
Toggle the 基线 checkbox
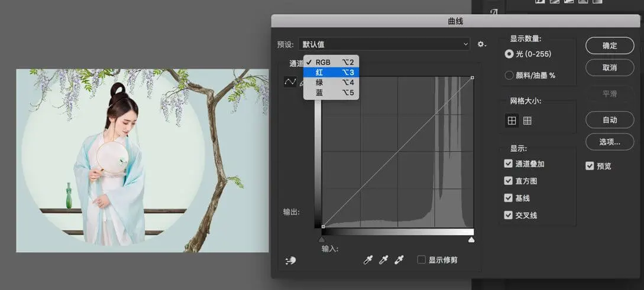(x=508, y=198)
